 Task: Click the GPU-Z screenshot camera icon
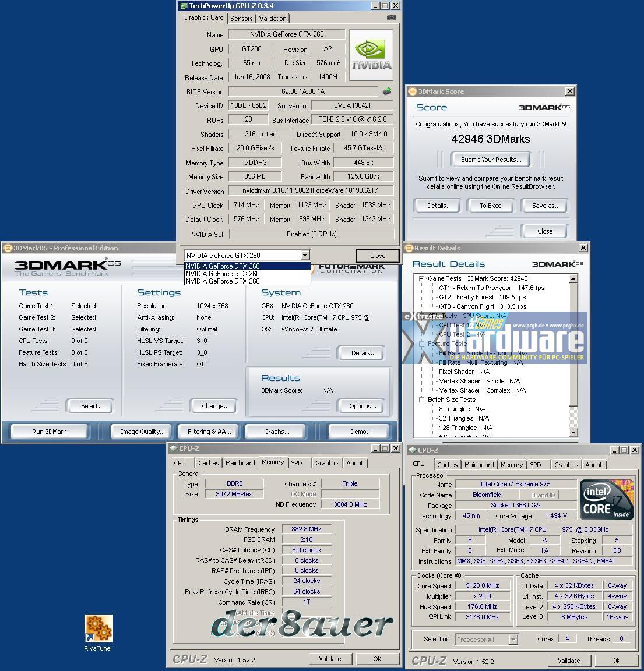[392, 17]
